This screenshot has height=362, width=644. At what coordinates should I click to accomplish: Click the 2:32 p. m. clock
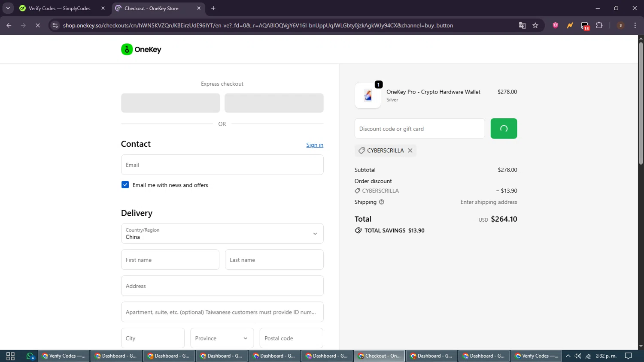point(606,356)
